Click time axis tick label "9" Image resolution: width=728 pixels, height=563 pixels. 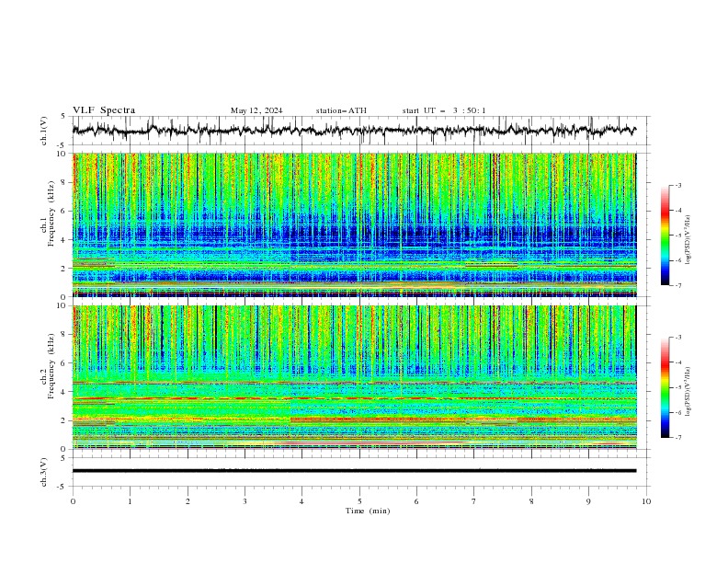(588, 501)
